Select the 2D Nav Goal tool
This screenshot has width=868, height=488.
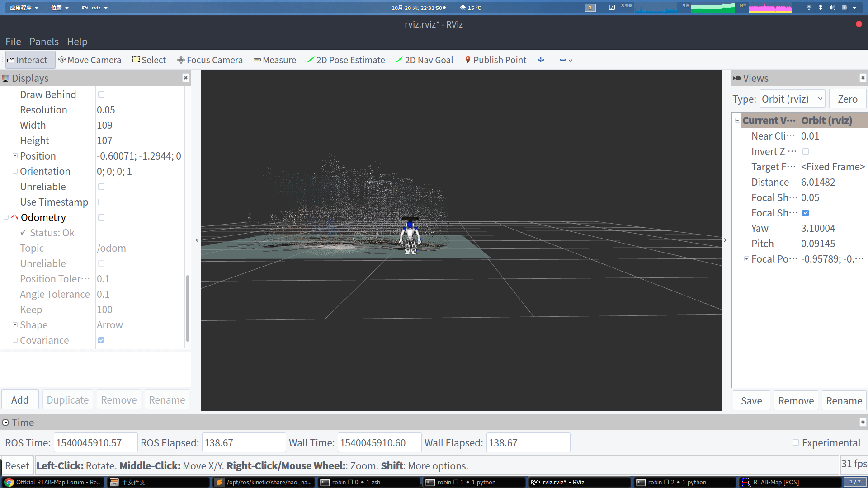coord(425,60)
